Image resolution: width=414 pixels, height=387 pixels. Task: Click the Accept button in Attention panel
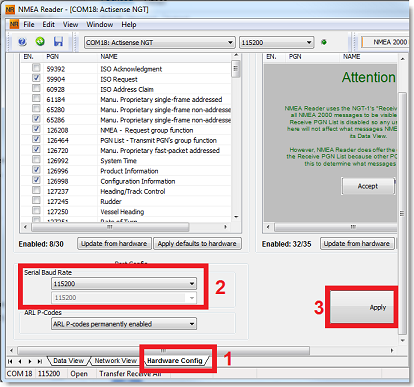(368, 186)
